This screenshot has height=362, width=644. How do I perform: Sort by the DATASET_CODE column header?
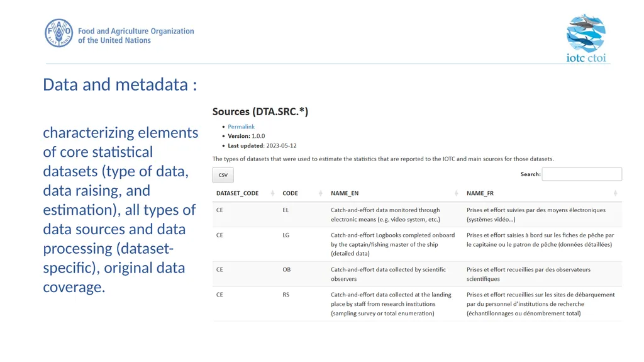tap(237, 193)
